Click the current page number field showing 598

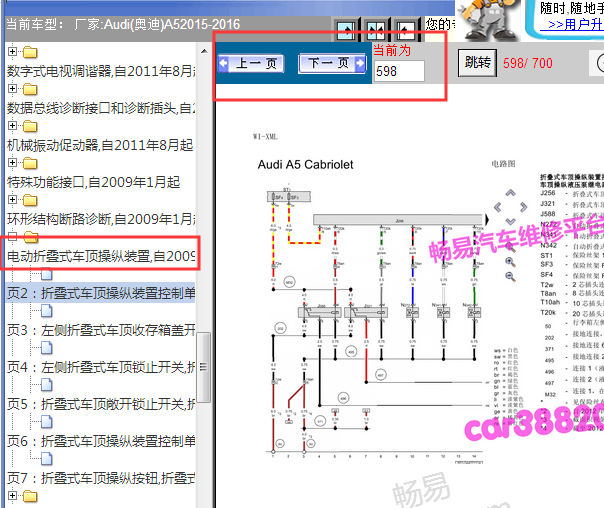pos(399,71)
